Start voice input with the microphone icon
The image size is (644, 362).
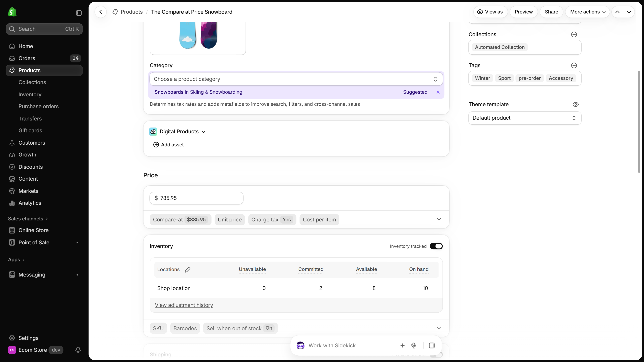tap(414, 346)
